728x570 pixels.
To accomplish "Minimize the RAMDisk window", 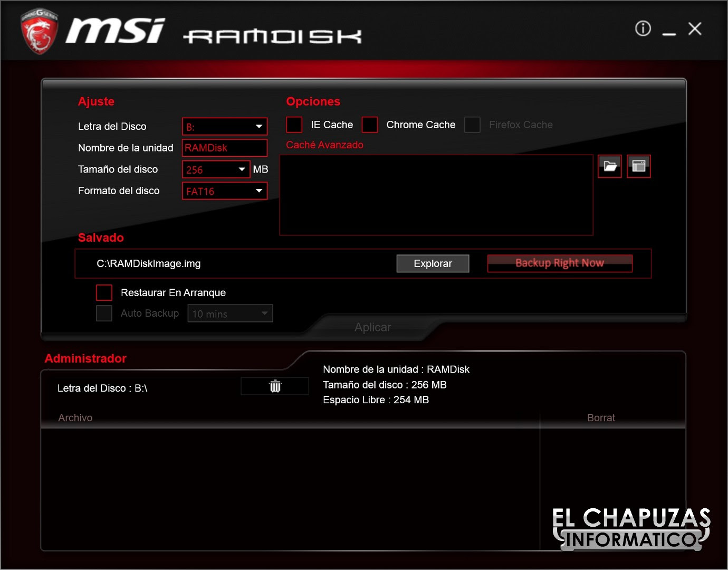I will [669, 33].
